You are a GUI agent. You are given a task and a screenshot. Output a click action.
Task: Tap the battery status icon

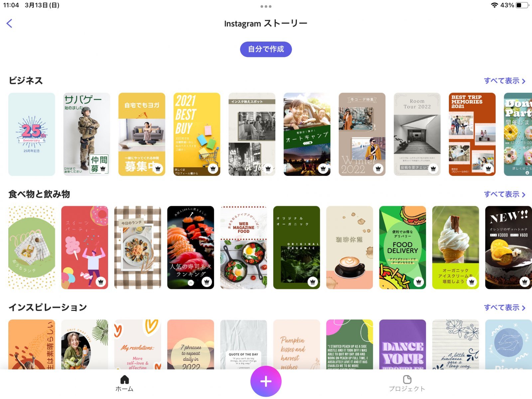522,5
